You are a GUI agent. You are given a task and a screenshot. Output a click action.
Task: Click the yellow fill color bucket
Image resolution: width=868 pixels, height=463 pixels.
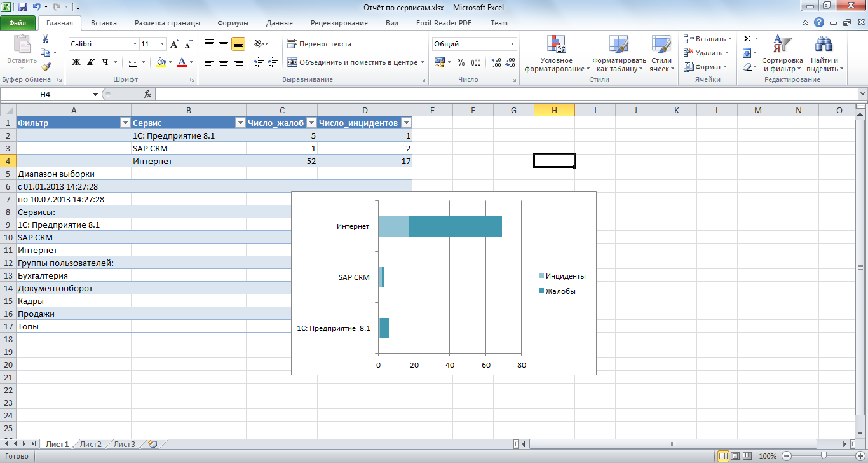pos(161,62)
